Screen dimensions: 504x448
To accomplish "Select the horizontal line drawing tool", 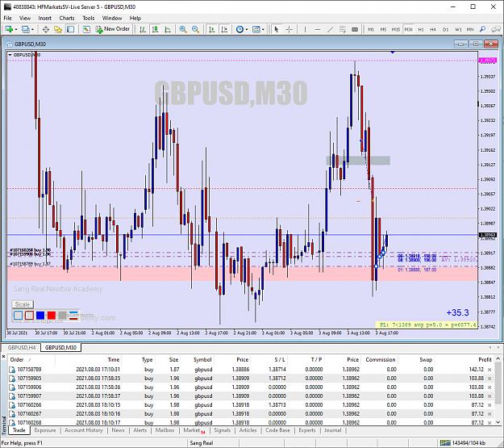I will (317, 29).
